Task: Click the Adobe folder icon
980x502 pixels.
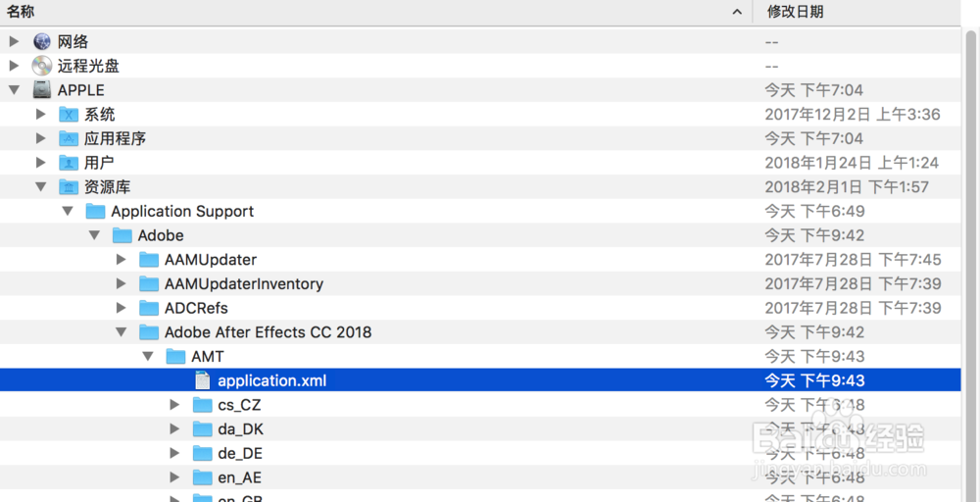Action: coord(122,235)
